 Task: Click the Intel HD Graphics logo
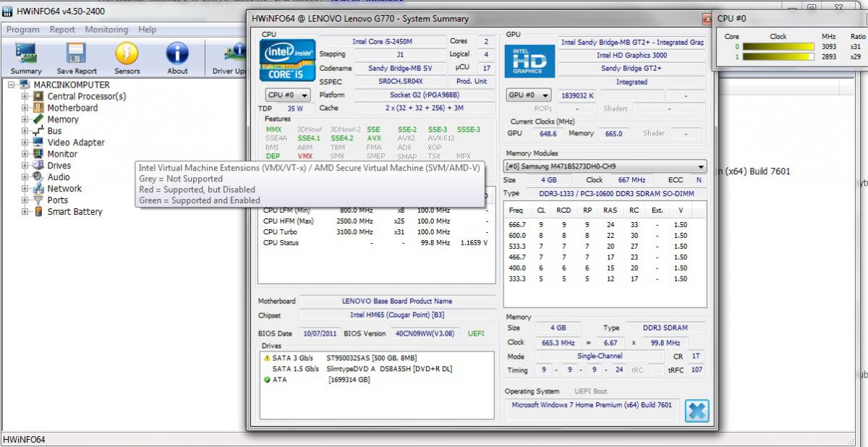click(x=529, y=61)
